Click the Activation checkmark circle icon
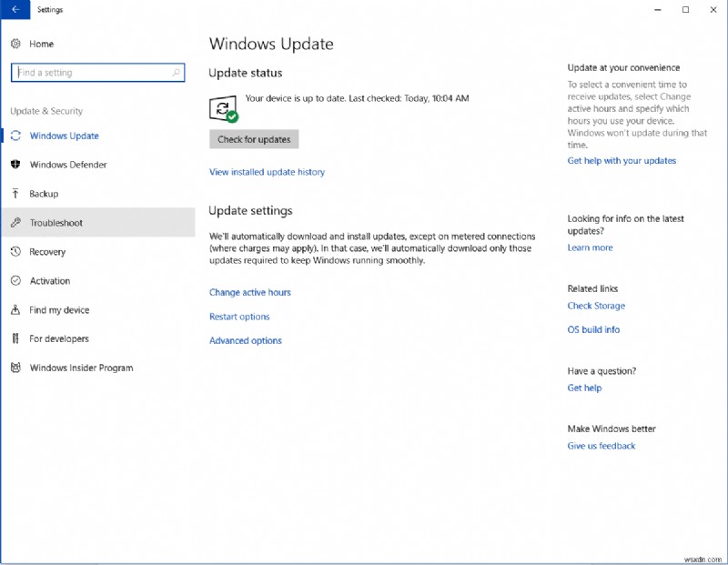 coord(15,281)
